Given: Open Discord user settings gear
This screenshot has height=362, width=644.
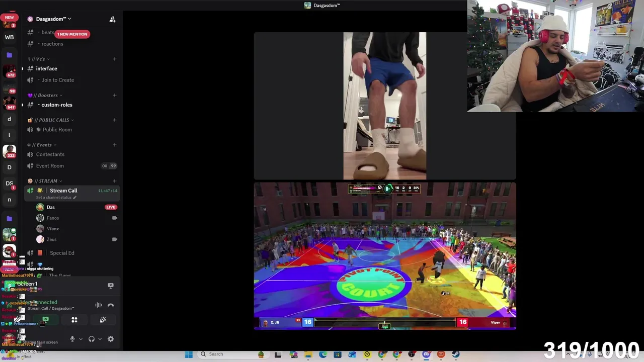Looking at the screenshot, I should click(111, 339).
